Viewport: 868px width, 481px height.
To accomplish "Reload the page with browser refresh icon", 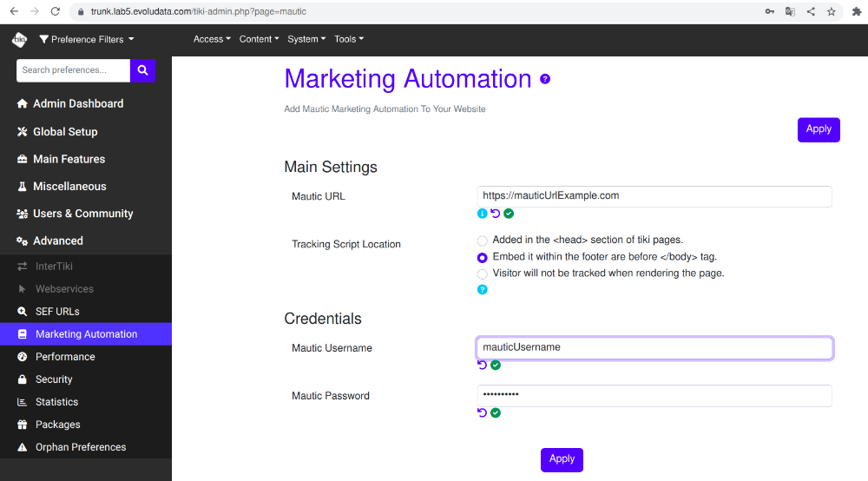I will pos(55,11).
